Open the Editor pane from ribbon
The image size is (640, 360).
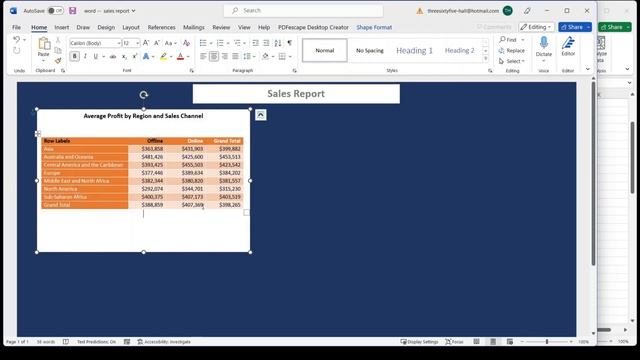pyautogui.click(x=568, y=46)
